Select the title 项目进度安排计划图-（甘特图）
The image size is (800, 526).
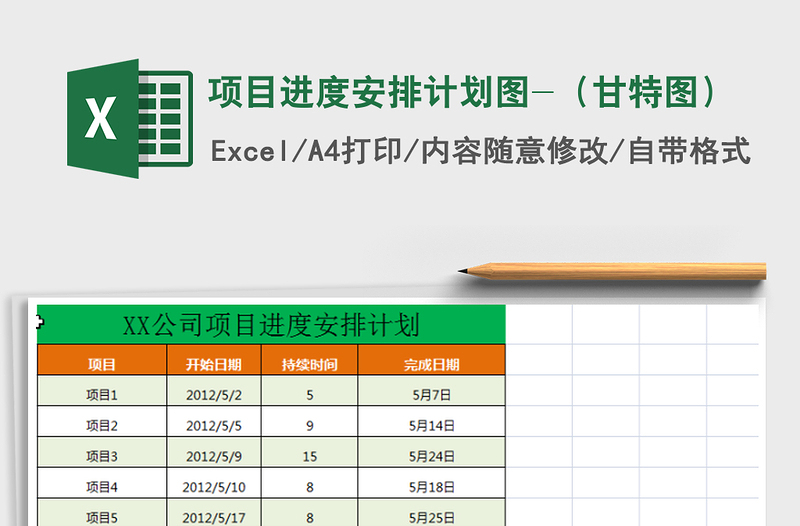[x=463, y=93]
